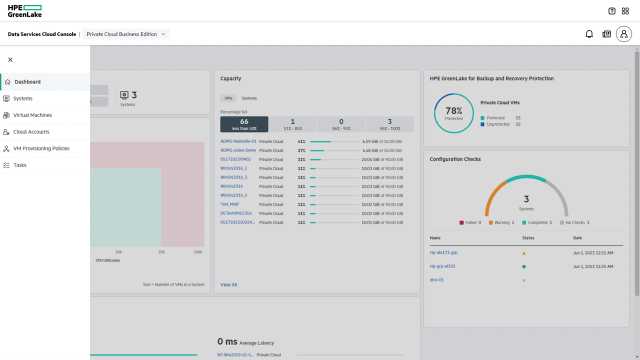Viewport: 640px width, 360px height.
Task: Click the Cloud Accounts sidebar icon
Action: 6,132
